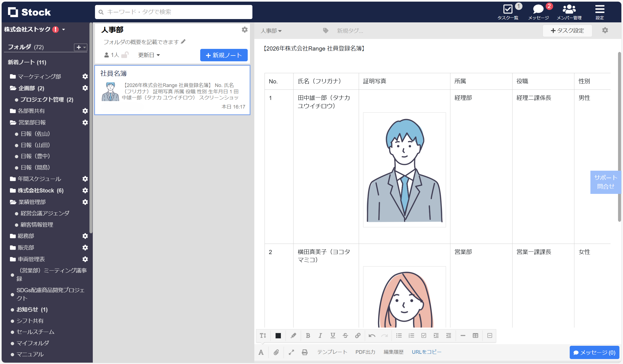Image resolution: width=623 pixels, height=364 pixels.
Task: Create a note with the 新規ノート button
Action: [224, 55]
